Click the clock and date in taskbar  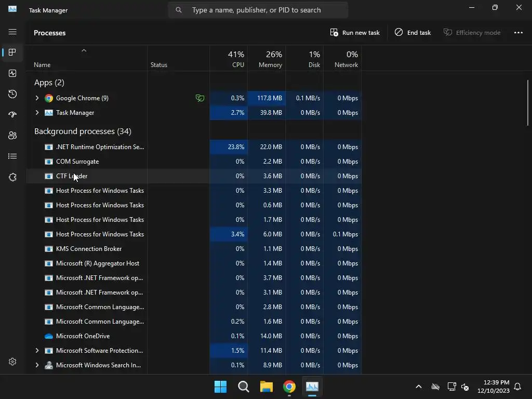pyautogui.click(x=494, y=387)
